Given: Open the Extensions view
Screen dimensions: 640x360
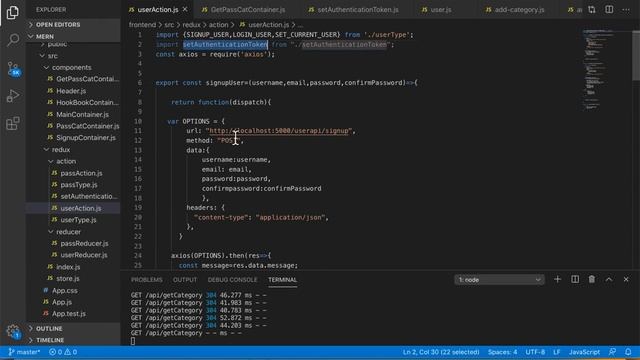Looking at the screenshot, I should point(13,123).
